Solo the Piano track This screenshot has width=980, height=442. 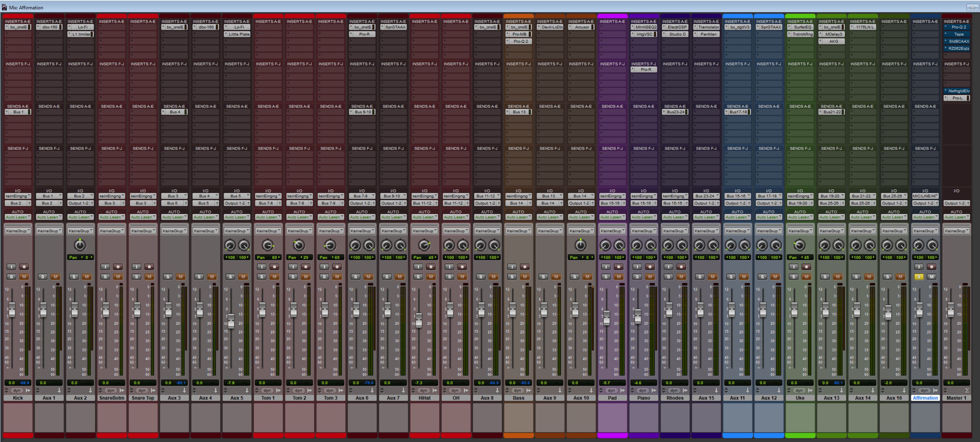637,277
